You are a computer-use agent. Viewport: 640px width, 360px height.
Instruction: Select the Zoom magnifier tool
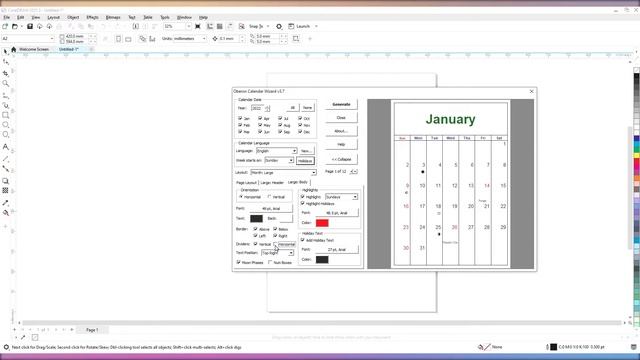coord(5,84)
